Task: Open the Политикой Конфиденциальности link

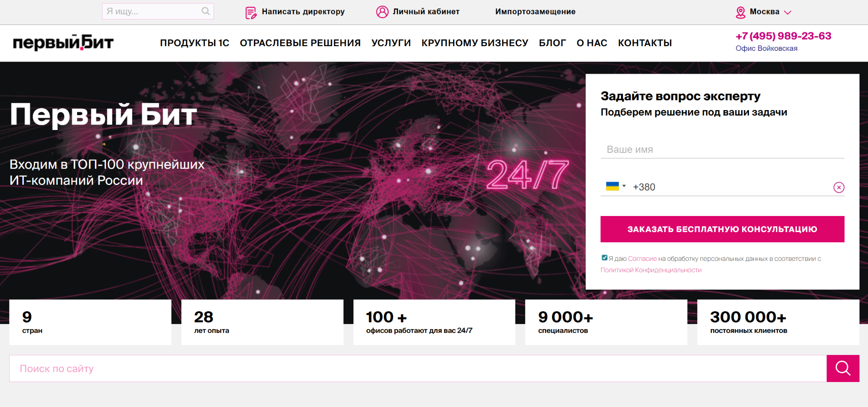Action: [651, 270]
